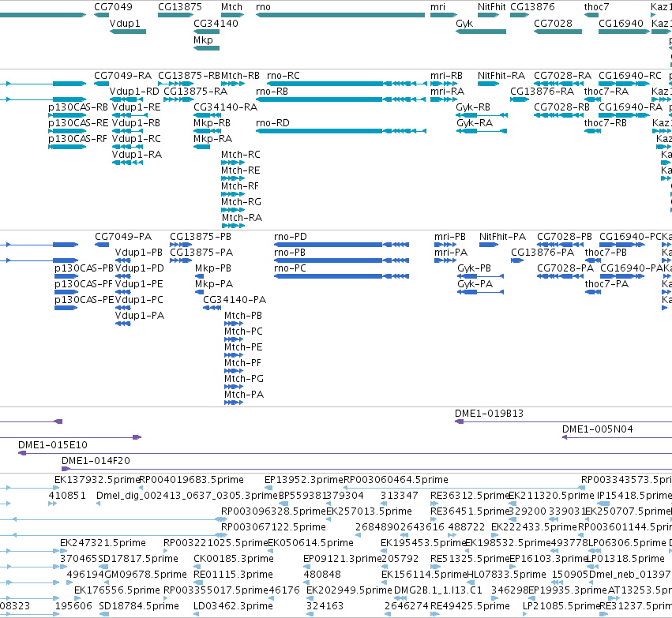
Task: Click BAC clone DME1-005N04
Action: tap(598, 429)
